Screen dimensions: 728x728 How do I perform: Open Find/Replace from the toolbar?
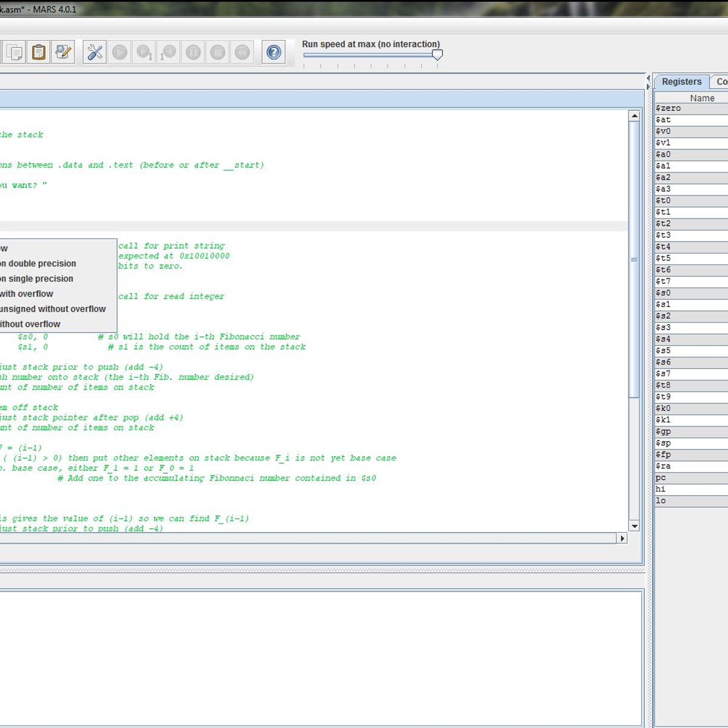[63, 53]
